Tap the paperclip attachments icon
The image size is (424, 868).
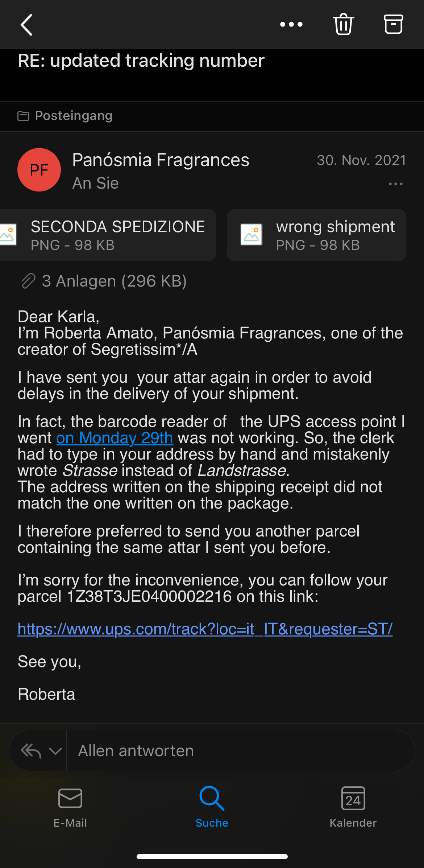click(x=28, y=281)
